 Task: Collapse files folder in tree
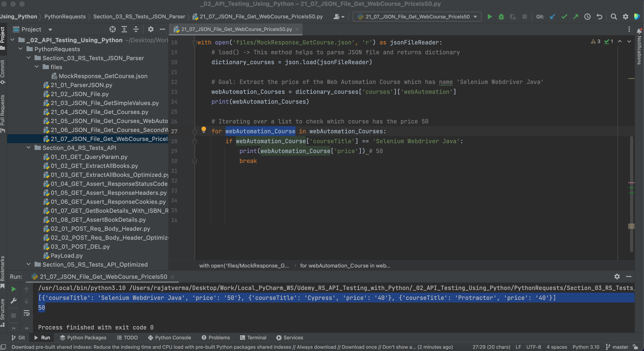point(37,67)
